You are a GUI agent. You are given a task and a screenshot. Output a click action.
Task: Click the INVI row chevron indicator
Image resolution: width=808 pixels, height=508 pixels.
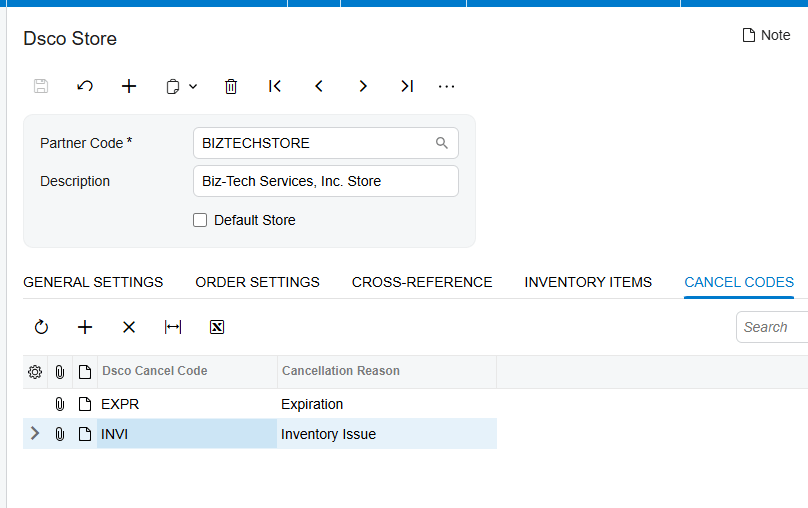(x=35, y=433)
